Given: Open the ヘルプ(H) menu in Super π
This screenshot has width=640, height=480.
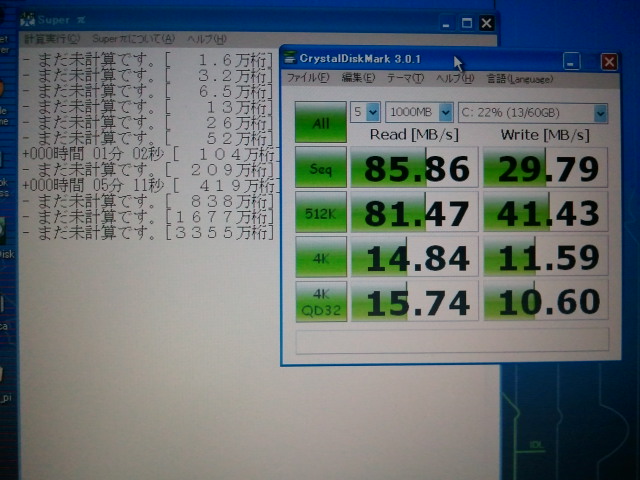Looking at the screenshot, I should (x=207, y=39).
